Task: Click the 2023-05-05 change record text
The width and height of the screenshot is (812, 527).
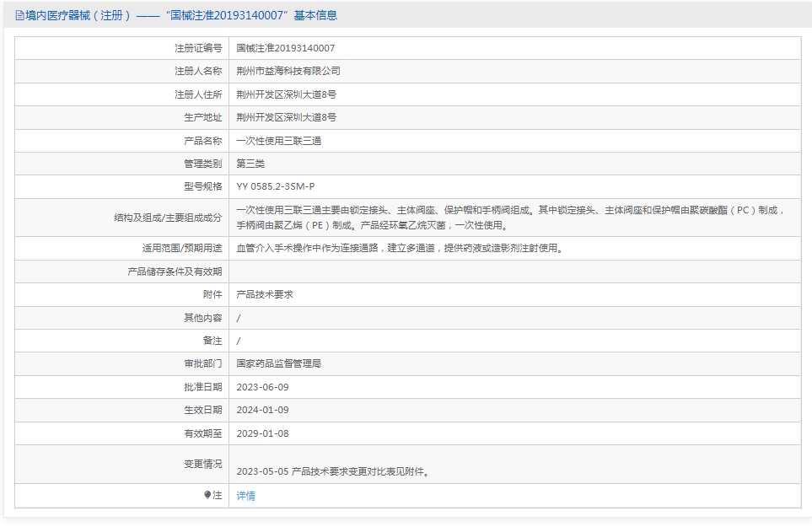Action: point(332,472)
